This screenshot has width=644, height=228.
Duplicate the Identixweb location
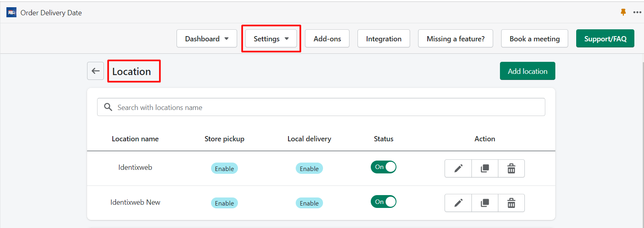point(485,168)
